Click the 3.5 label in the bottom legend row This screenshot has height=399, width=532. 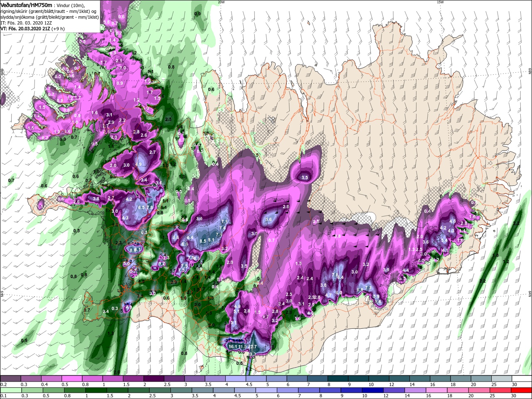195,396
